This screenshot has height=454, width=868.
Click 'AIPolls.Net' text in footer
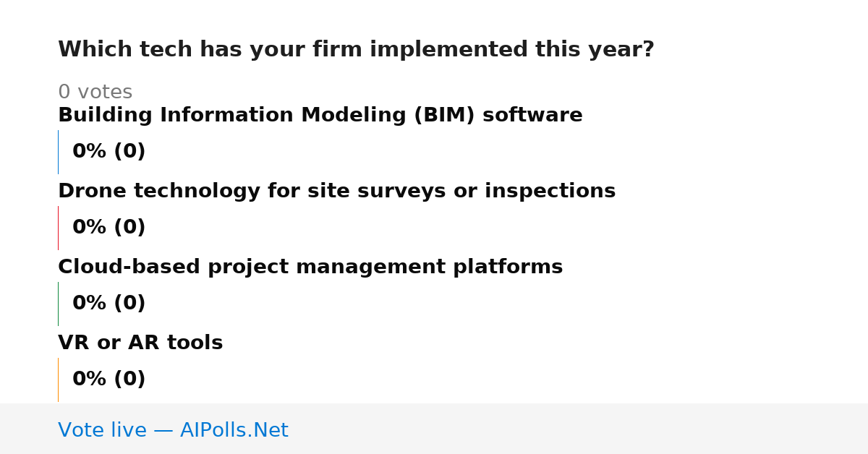234,431
